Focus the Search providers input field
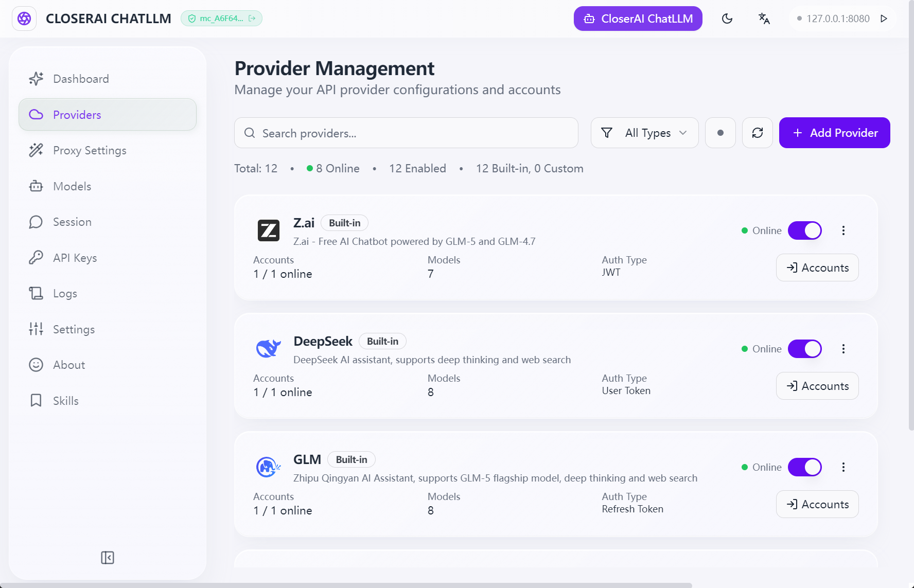Image resolution: width=914 pixels, height=588 pixels. point(406,133)
